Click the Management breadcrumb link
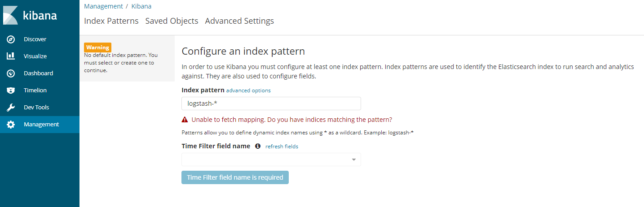The image size is (644, 207). [103, 6]
